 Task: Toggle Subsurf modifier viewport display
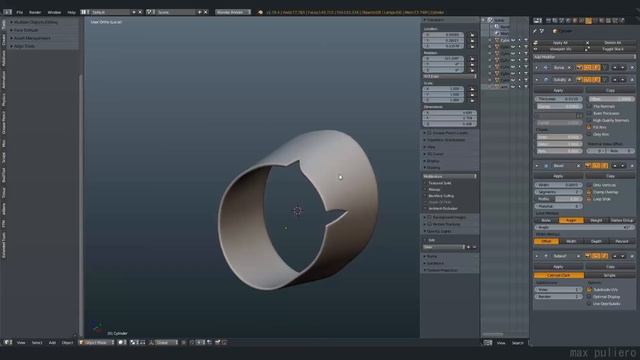(x=596, y=256)
